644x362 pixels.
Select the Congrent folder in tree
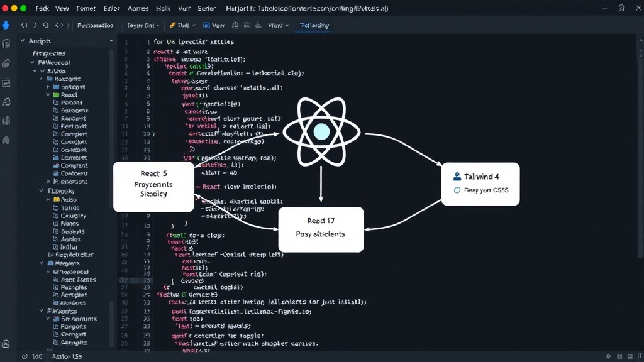pyautogui.click(x=70, y=165)
